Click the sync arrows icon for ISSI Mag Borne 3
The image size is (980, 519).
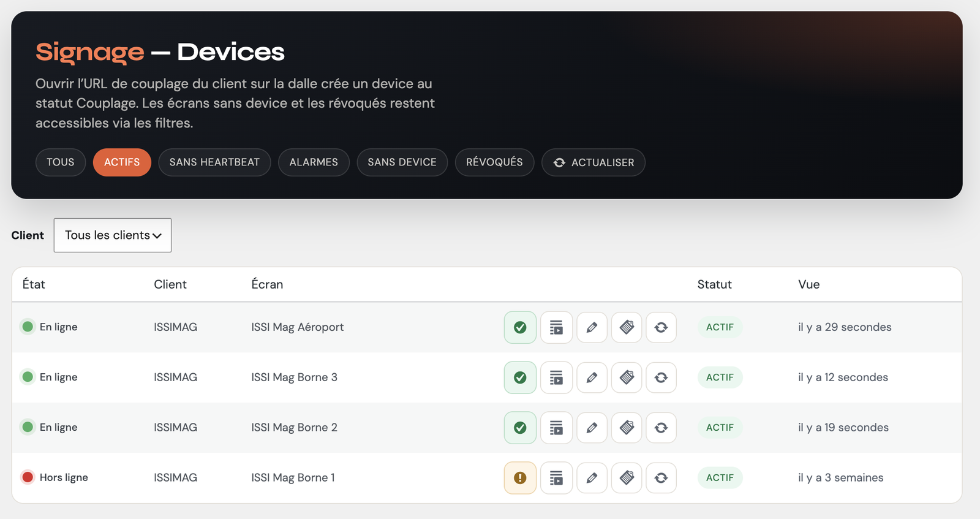pos(661,377)
